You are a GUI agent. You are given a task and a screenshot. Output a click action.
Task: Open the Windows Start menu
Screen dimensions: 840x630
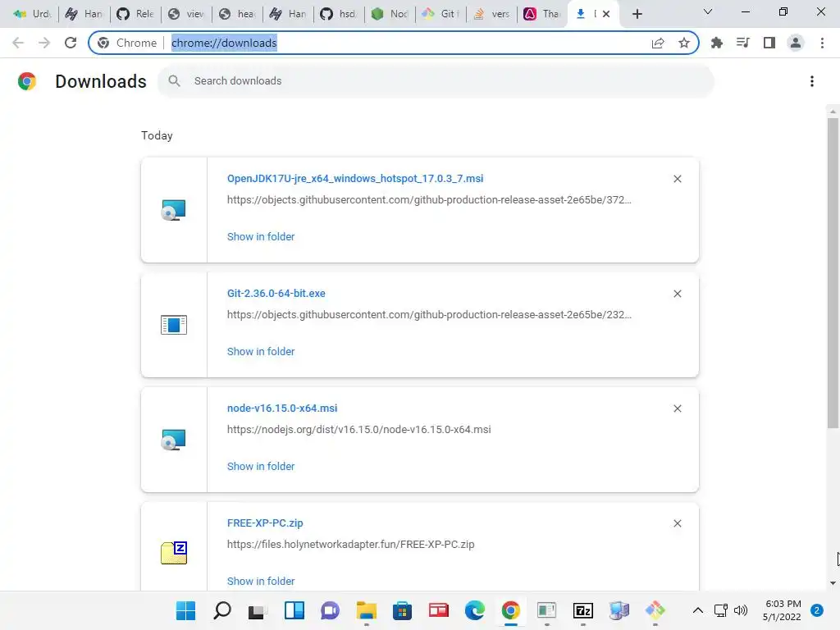click(186, 610)
